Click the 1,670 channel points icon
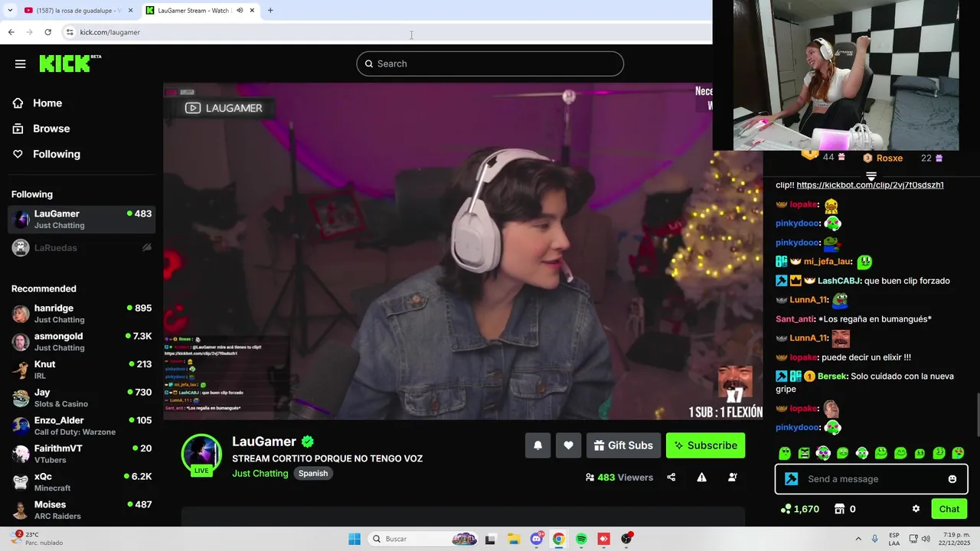The image size is (980, 551). (786, 509)
